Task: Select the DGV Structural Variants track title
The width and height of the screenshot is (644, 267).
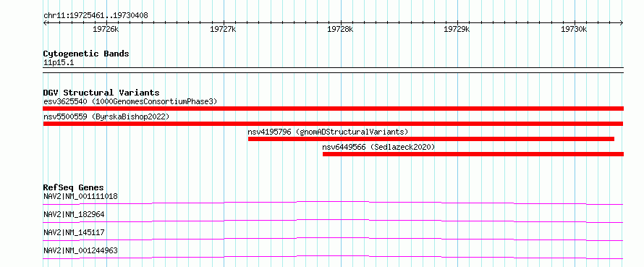Action: click(x=101, y=93)
